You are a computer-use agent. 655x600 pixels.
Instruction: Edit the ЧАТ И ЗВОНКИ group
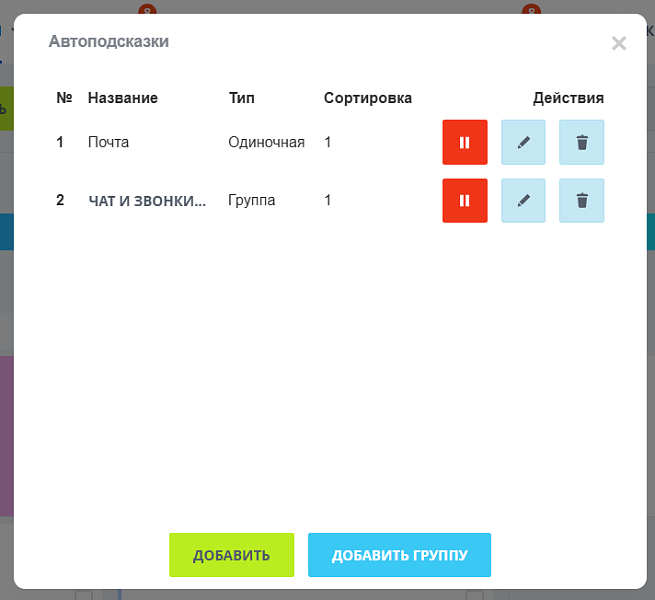click(523, 200)
